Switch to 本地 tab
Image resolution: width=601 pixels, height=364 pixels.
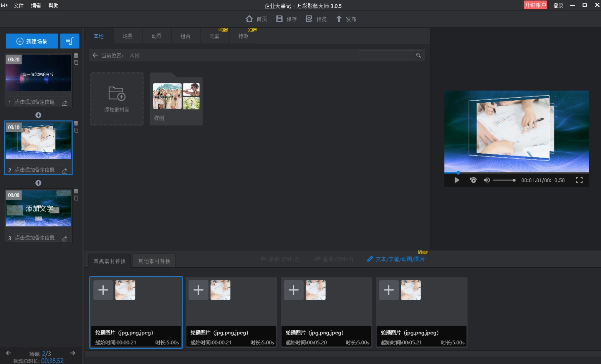tap(99, 36)
